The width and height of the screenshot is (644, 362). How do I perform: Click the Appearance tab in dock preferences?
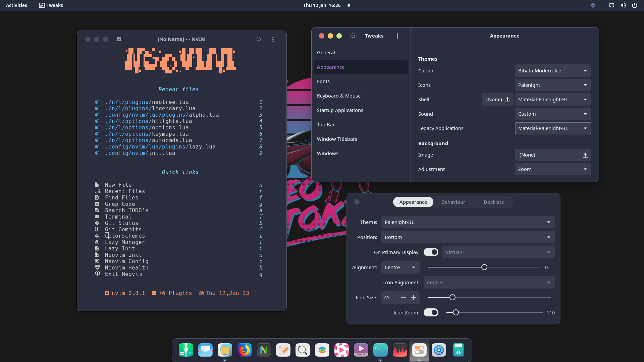(x=413, y=202)
